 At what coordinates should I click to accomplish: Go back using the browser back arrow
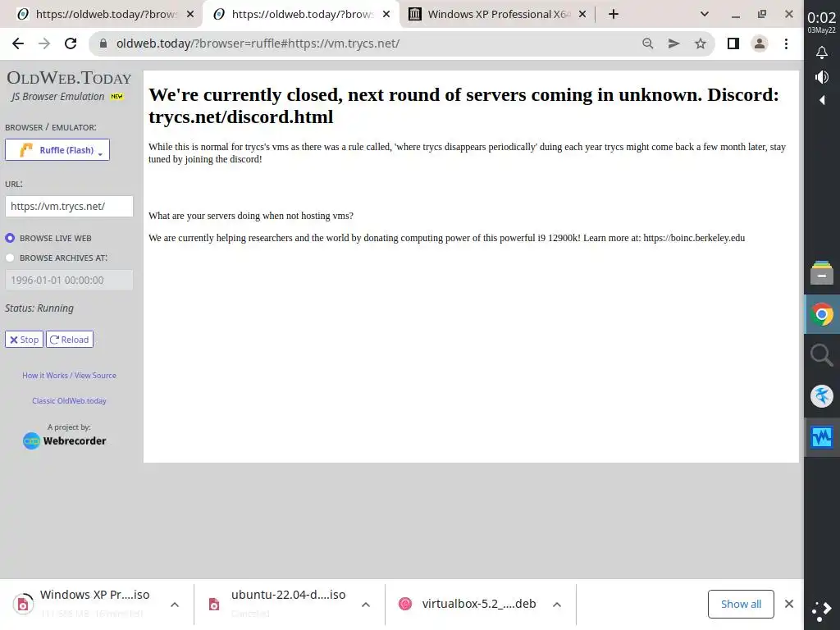pos(18,43)
